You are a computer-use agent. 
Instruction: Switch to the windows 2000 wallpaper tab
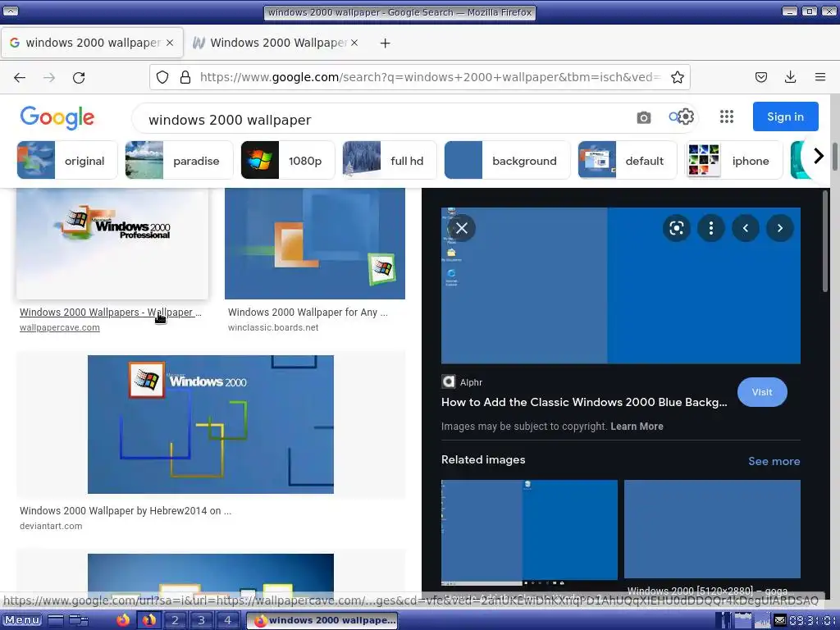[92, 43]
